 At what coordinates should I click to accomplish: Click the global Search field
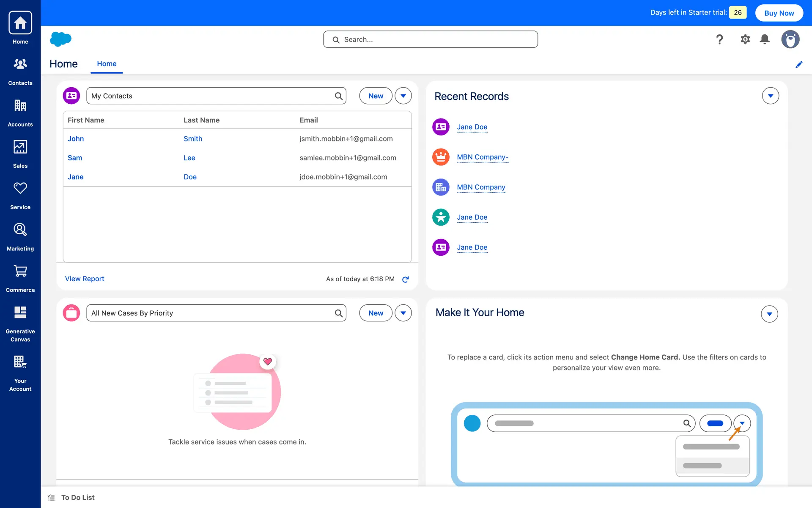point(430,39)
